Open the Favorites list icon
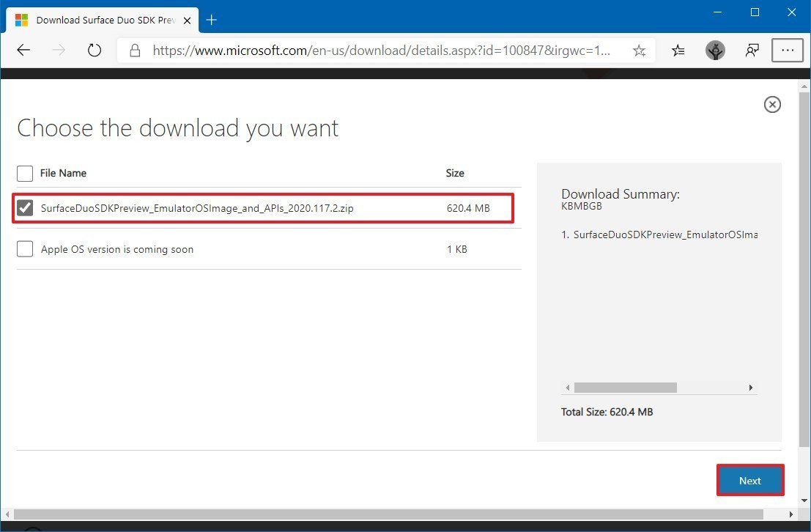The height and width of the screenshot is (532, 811). point(678,50)
